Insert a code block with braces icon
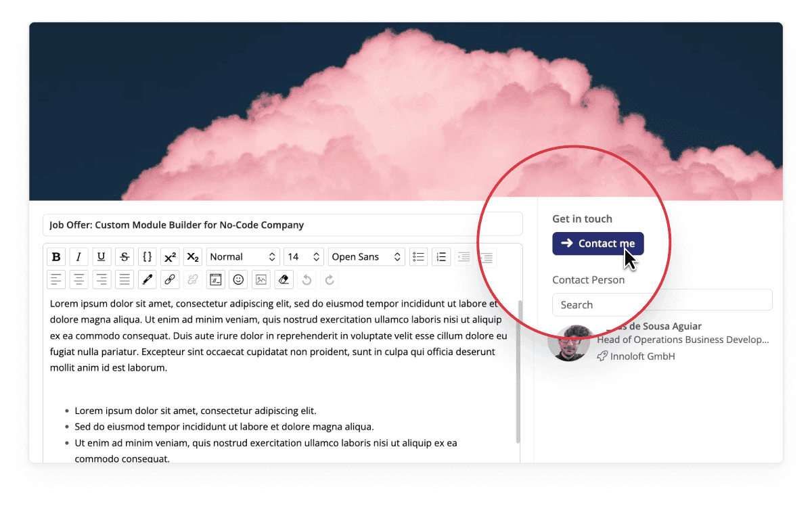The width and height of the screenshot is (812, 531). 147,257
